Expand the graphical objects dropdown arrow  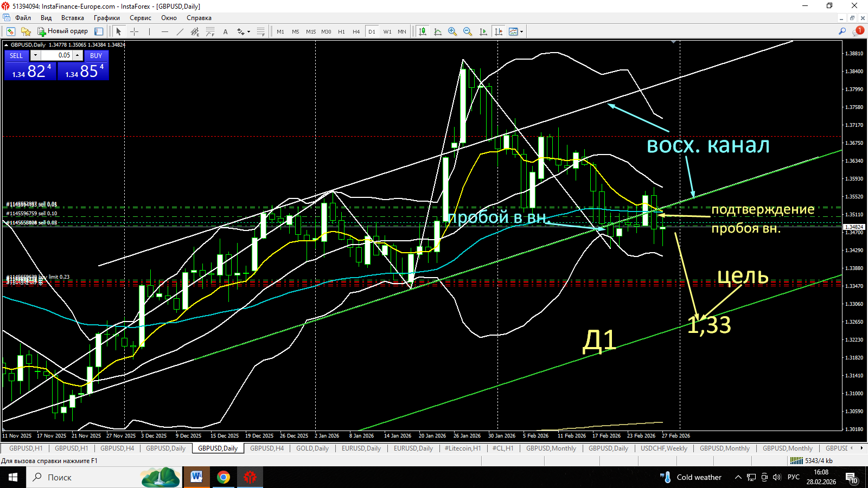tap(248, 31)
